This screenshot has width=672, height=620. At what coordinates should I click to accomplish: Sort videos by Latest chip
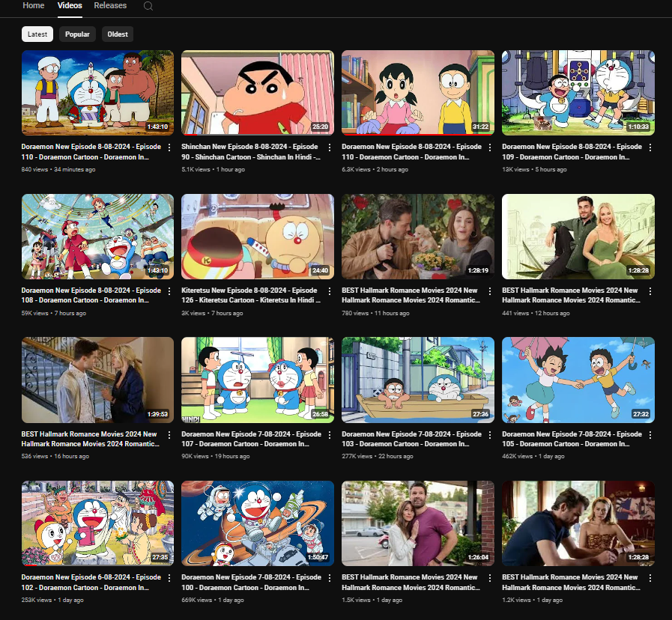(x=37, y=34)
